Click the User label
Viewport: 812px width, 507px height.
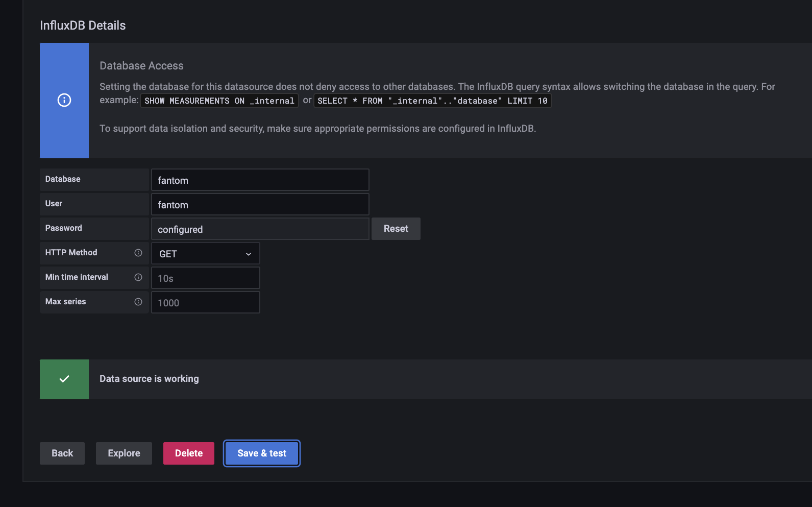[54, 204]
